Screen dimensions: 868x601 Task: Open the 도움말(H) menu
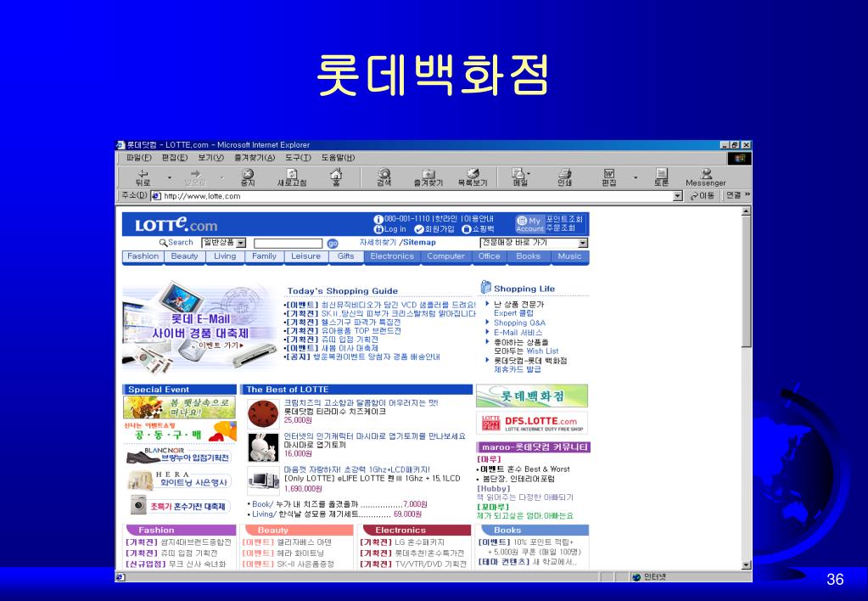(338, 158)
